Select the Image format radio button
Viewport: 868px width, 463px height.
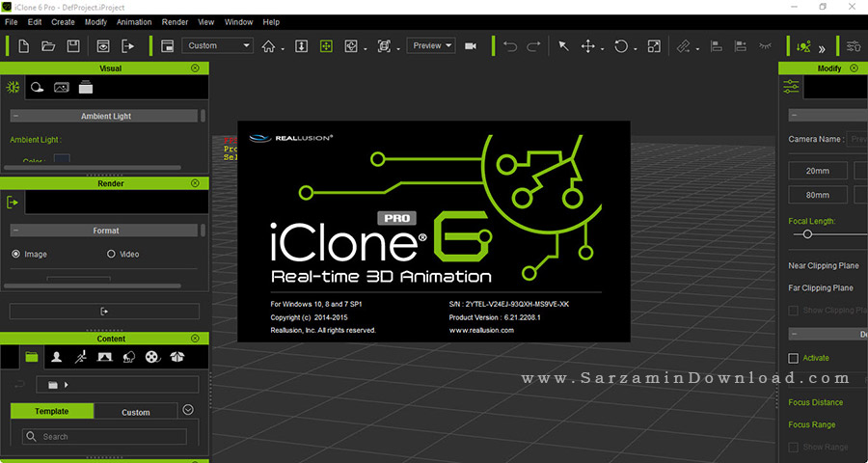pyautogui.click(x=16, y=254)
